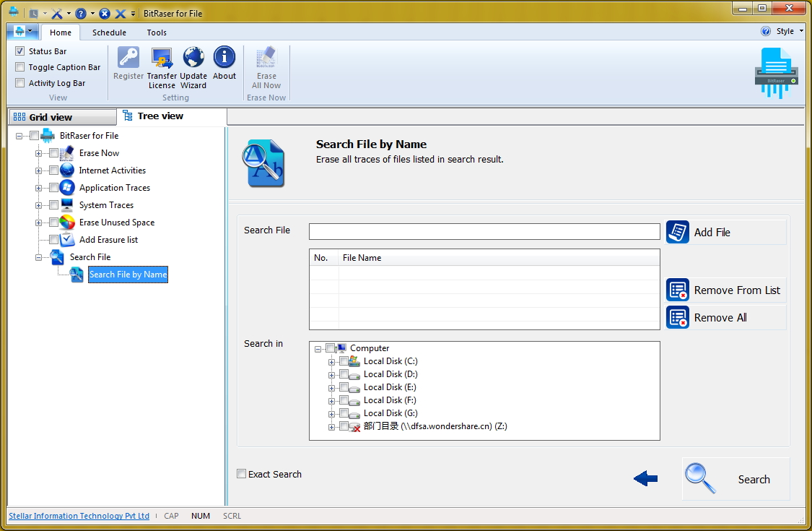Collapse the Search File tree node
812x531 pixels.
(x=39, y=257)
